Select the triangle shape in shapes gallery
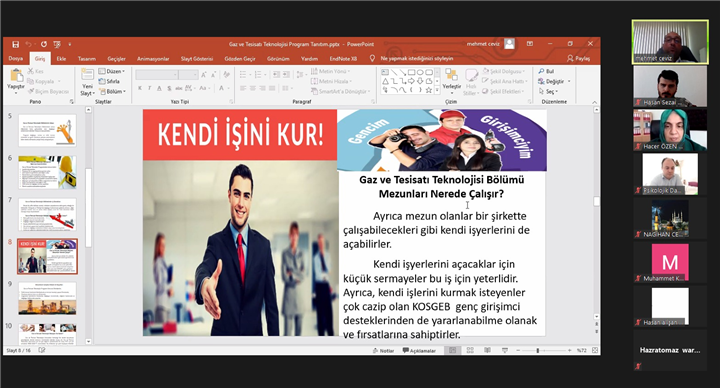Screen dimensions: 720x388 pyautogui.click(x=385, y=81)
